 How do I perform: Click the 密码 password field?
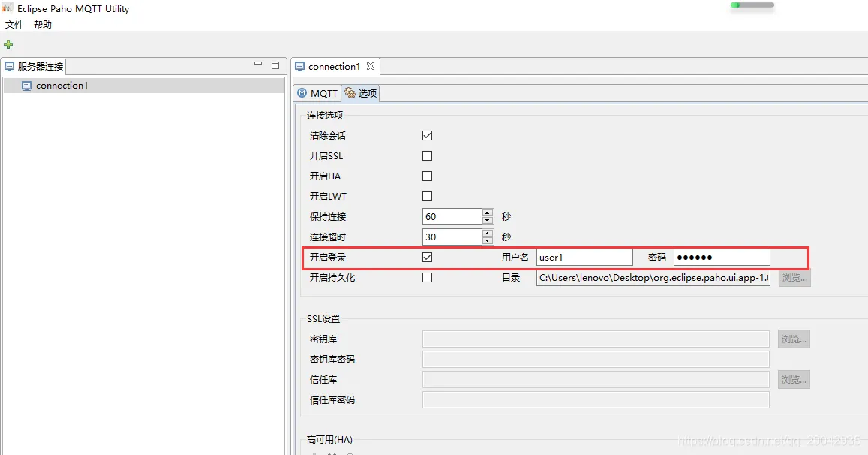722,257
